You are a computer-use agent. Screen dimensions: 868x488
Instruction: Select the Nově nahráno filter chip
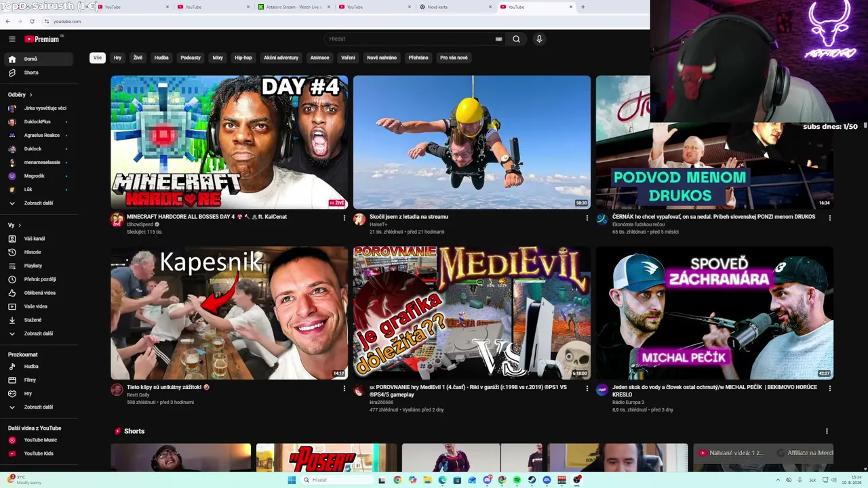(382, 58)
